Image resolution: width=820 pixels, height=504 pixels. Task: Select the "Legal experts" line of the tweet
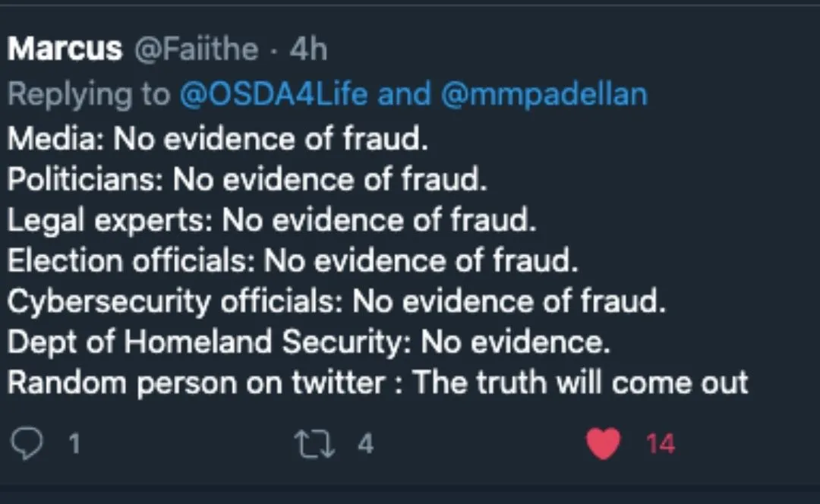(272, 220)
